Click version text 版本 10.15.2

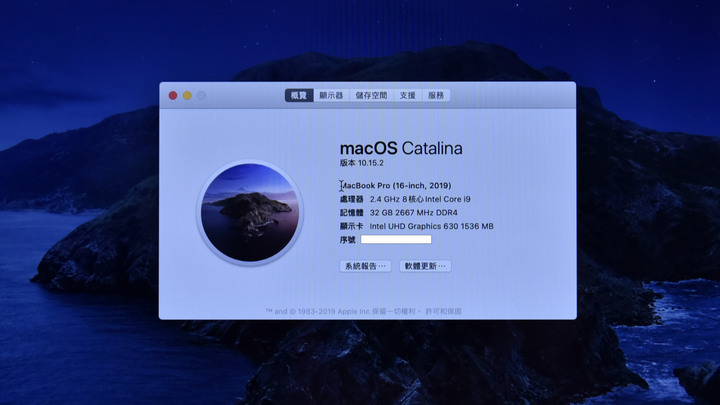[362, 163]
